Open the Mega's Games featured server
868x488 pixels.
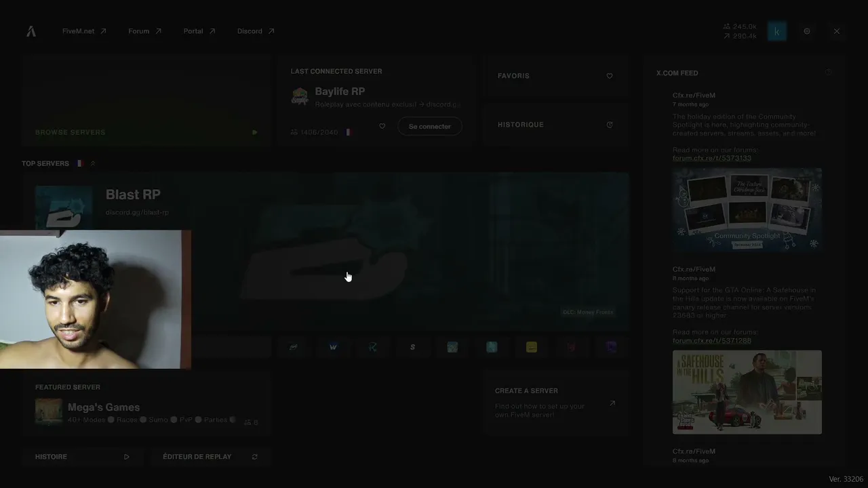click(x=146, y=405)
